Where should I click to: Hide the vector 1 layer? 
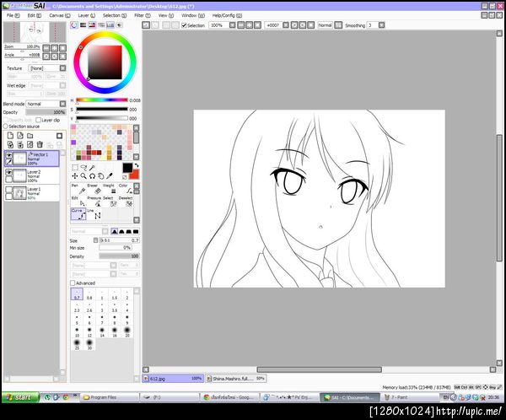point(9,155)
